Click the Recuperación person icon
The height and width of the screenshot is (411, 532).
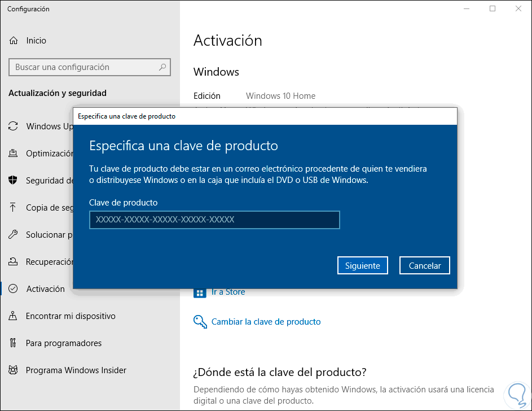click(13, 262)
